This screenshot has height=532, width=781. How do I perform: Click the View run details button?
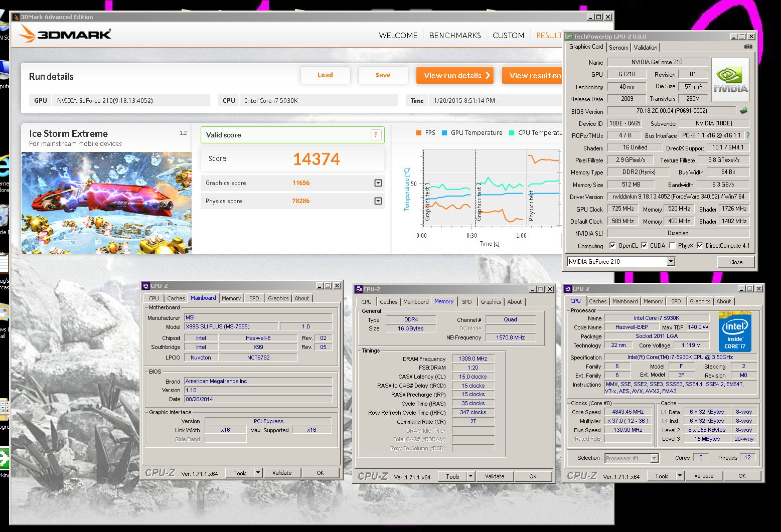click(x=454, y=75)
